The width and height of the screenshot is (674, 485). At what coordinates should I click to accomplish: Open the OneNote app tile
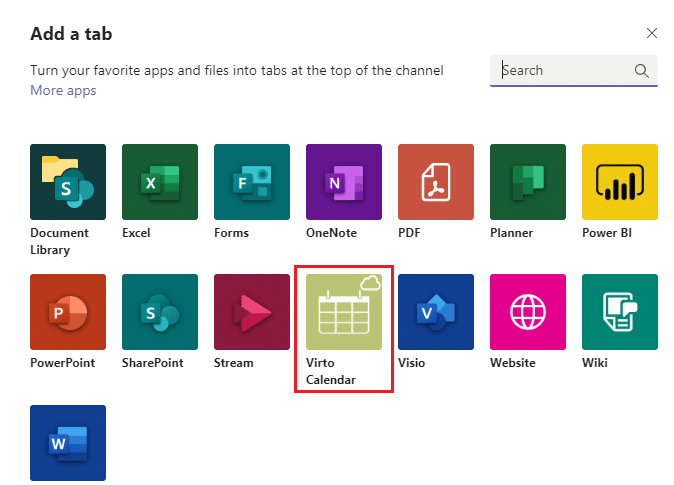344,182
